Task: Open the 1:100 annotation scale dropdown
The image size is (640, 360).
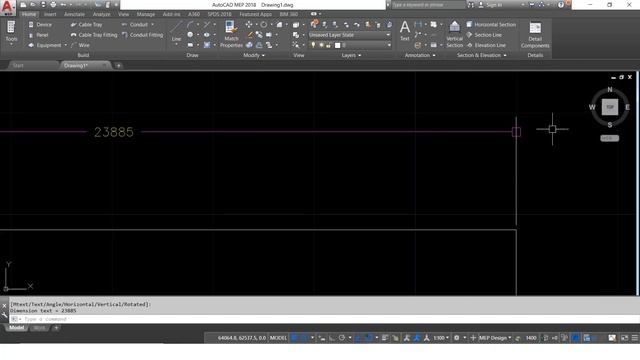Action: [x=441, y=338]
